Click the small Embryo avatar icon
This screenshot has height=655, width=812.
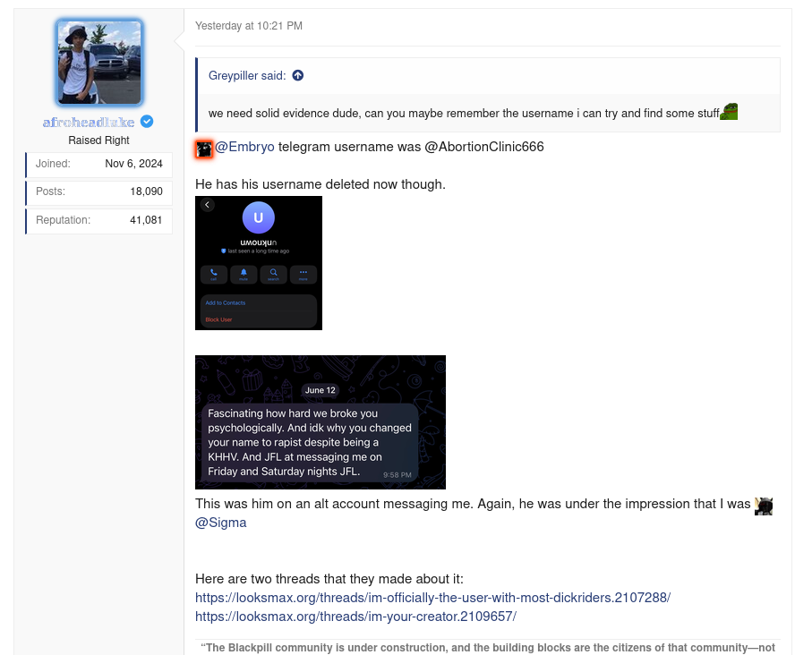(x=204, y=149)
